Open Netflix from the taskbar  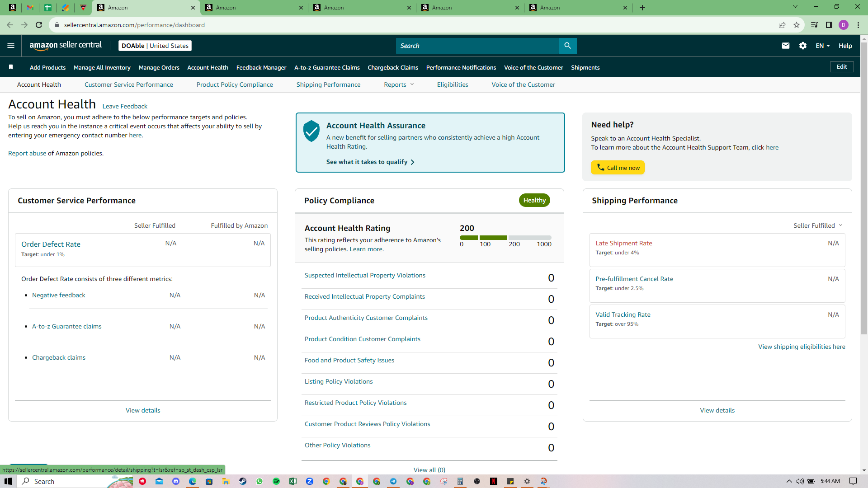[x=494, y=481]
